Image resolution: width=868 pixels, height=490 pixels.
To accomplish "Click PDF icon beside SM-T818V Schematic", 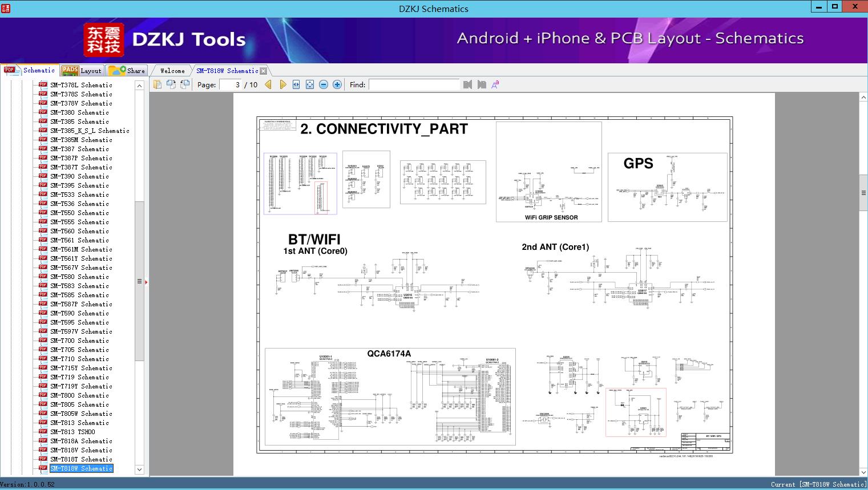I will [43, 449].
